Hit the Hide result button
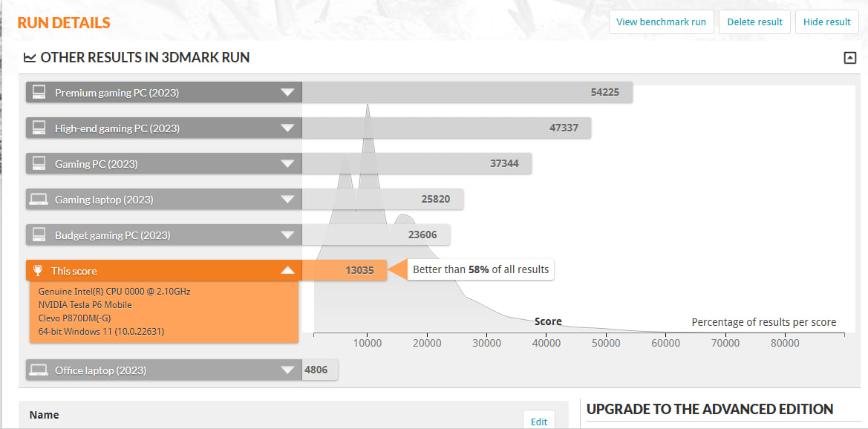The height and width of the screenshot is (429, 868). pyautogui.click(x=826, y=22)
